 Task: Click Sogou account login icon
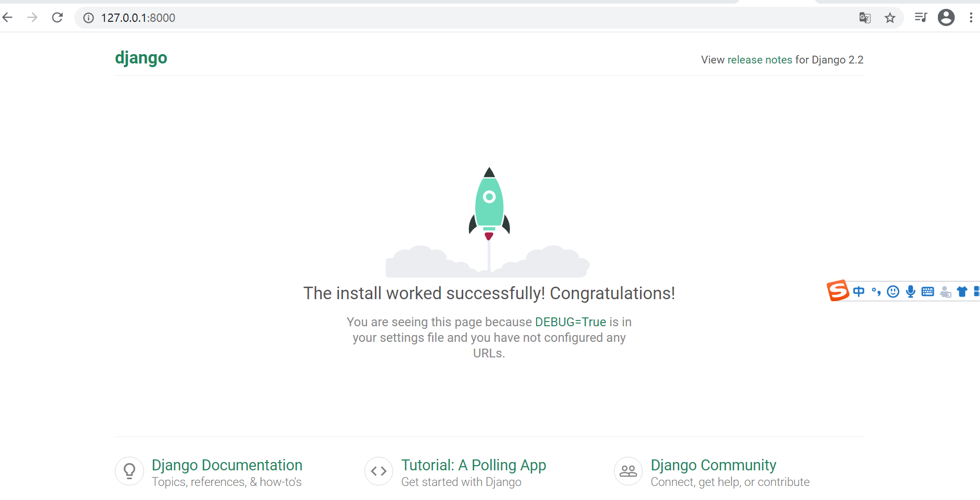click(x=946, y=292)
